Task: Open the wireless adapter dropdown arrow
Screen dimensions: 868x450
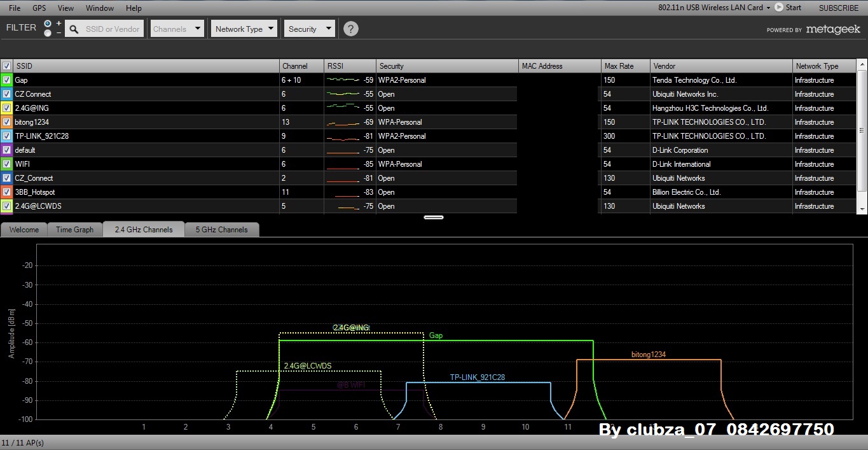Action: [768, 8]
